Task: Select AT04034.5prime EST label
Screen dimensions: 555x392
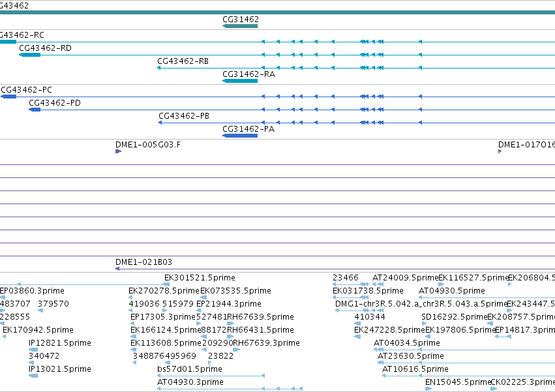Action: pos(407,344)
